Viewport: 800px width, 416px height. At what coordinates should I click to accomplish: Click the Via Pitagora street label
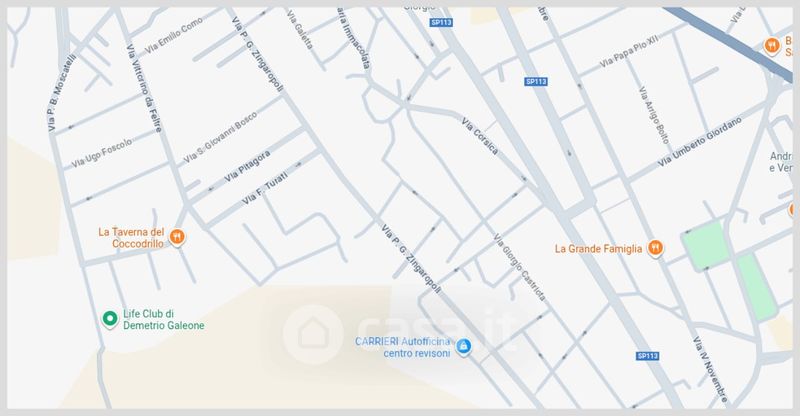(x=247, y=167)
